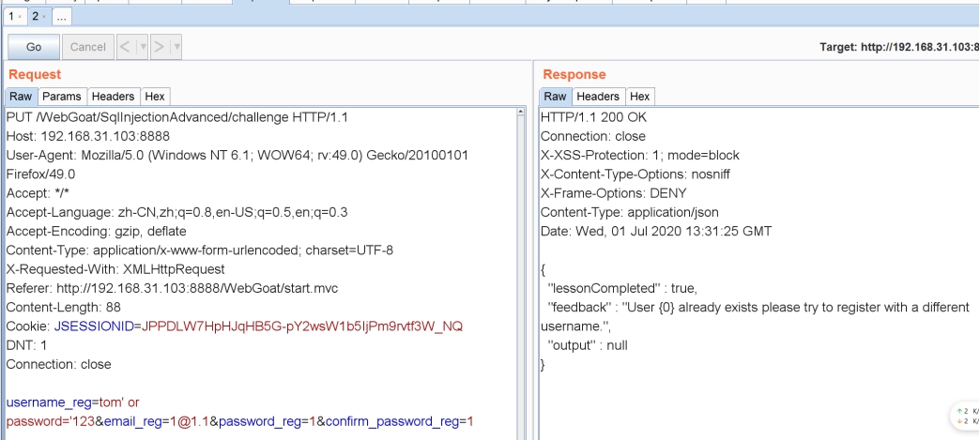Click the X-Content-Type-Options: nosniff header
The height and width of the screenshot is (440, 980).
(x=635, y=174)
